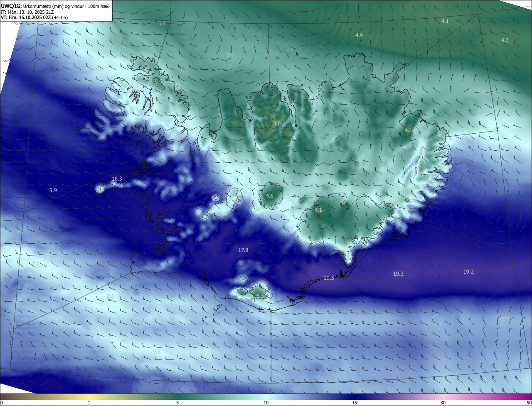Click the 4.4 value label
532x406 pixels.
pos(359,35)
